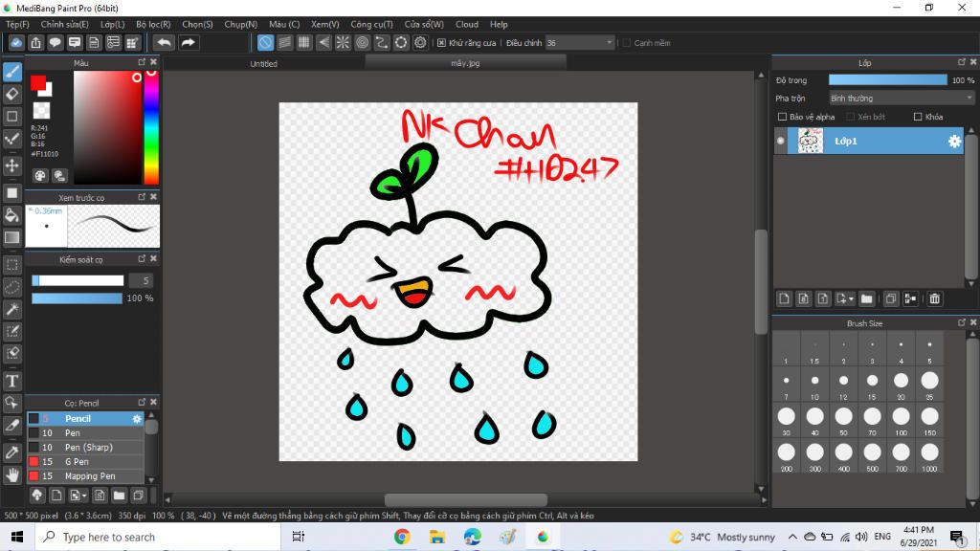
Task: Open Chỉnh sửa(E) menu
Action: 64,24
